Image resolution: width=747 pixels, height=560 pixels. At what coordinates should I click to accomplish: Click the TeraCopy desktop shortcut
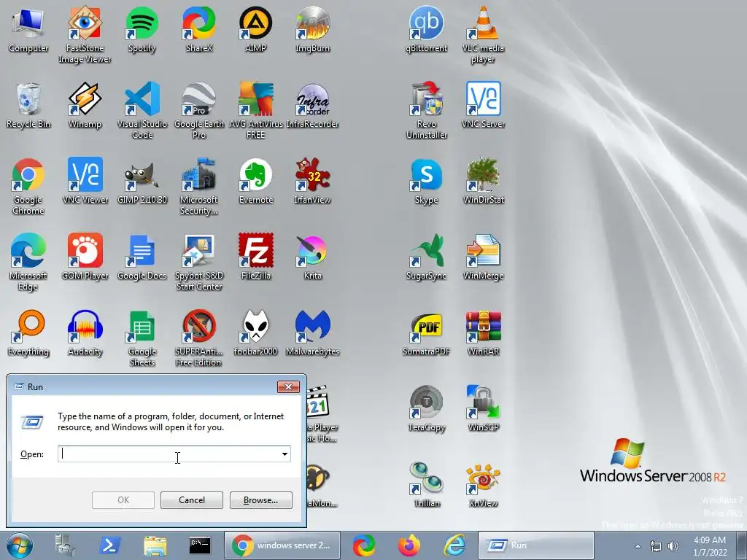click(x=426, y=408)
